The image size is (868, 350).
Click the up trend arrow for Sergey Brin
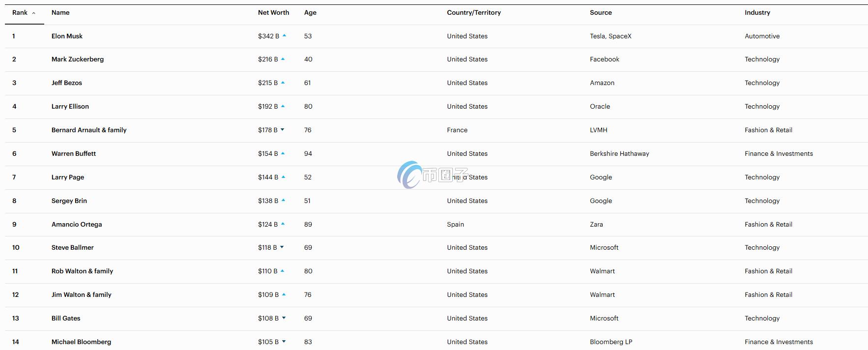coord(284,201)
